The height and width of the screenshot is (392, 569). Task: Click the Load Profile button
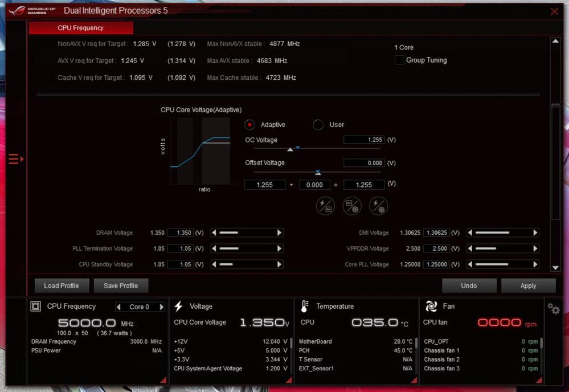click(62, 285)
